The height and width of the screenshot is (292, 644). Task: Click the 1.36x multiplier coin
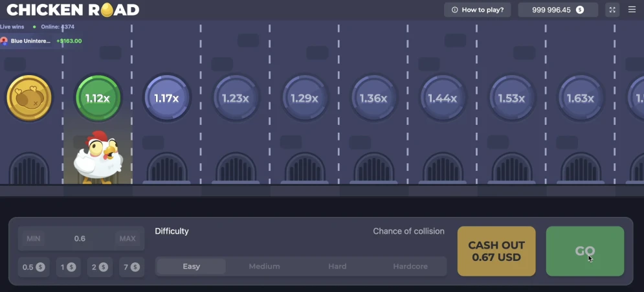(x=373, y=98)
